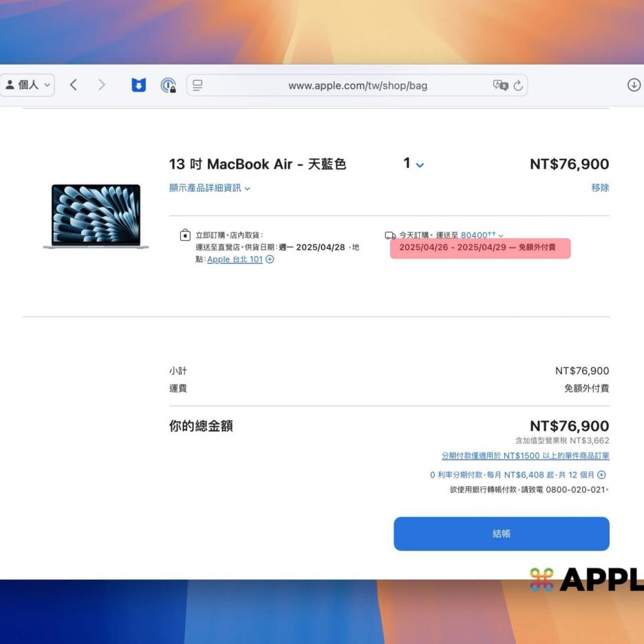Open the page reader menu icon
The image size is (644, 644).
tap(198, 85)
